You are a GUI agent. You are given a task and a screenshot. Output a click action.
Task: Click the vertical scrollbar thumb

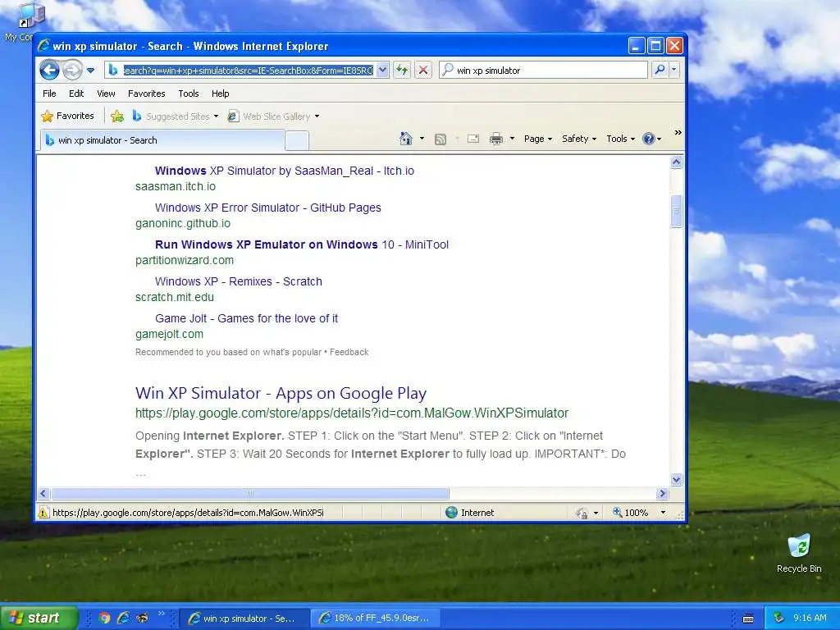point(676,211)
